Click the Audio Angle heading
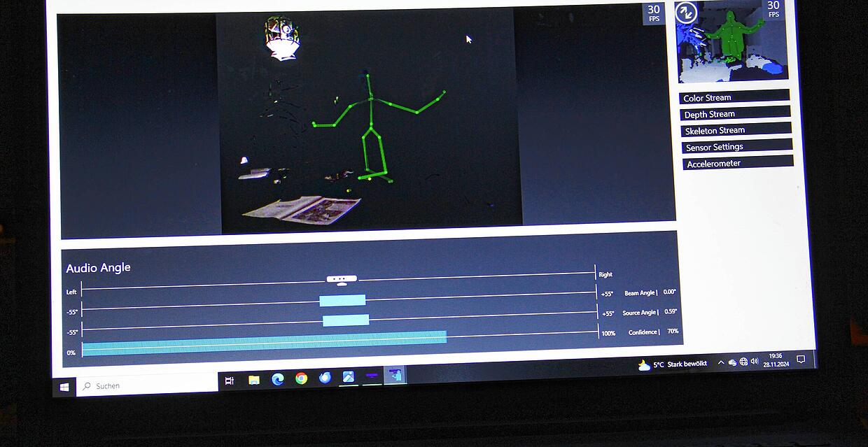Screen dimensions: 868x447 click(98, 267)
